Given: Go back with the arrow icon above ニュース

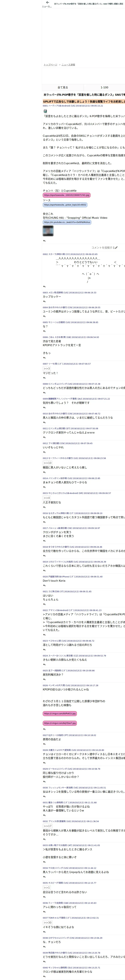Looking at the screenshot, I should (x=47, y=2).
